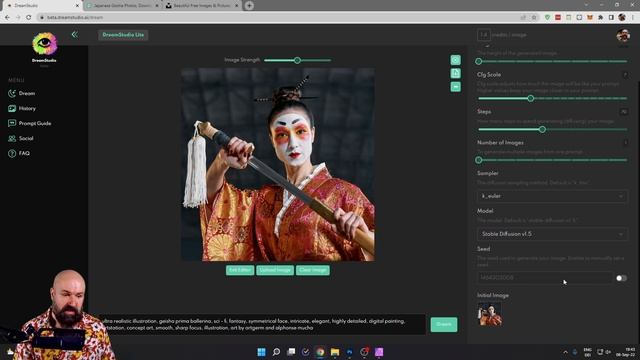Click the green shield extension icon
Screen dimensions: 640x360
(x=547, y=18)
